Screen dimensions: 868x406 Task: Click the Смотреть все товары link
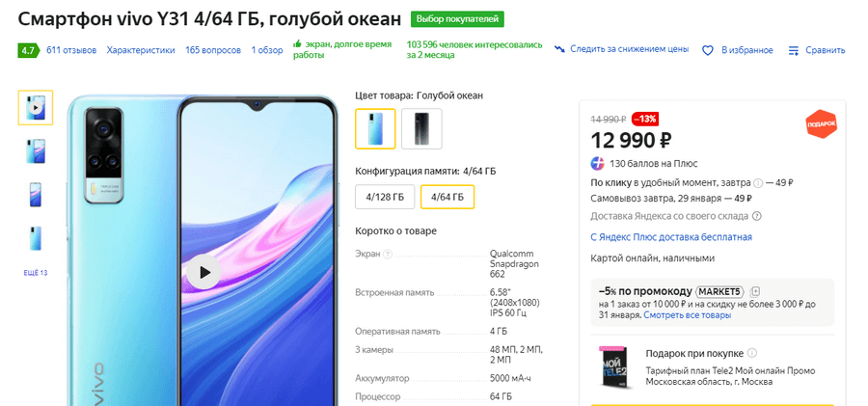[688, 315]
